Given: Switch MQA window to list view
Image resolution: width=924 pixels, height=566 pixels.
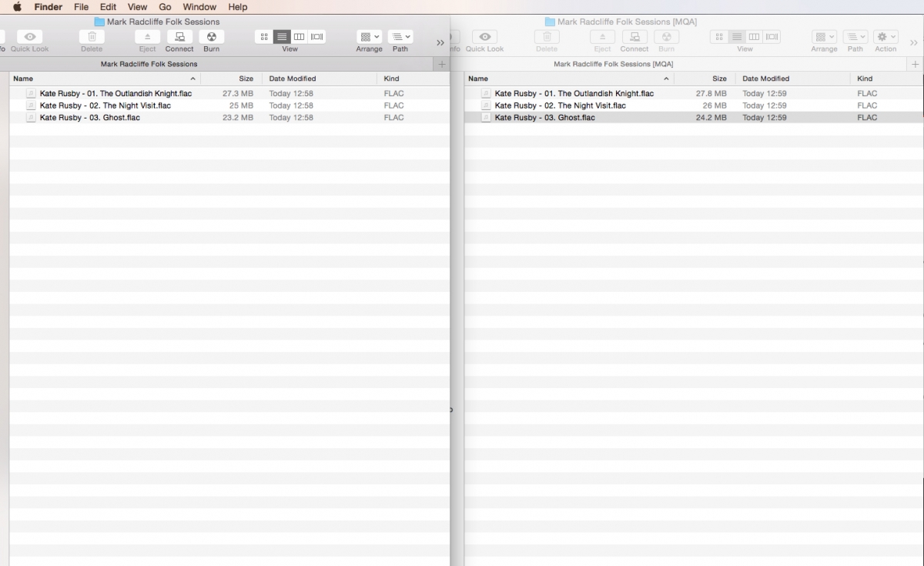Looking at the screenshot, I should [737, 36].
